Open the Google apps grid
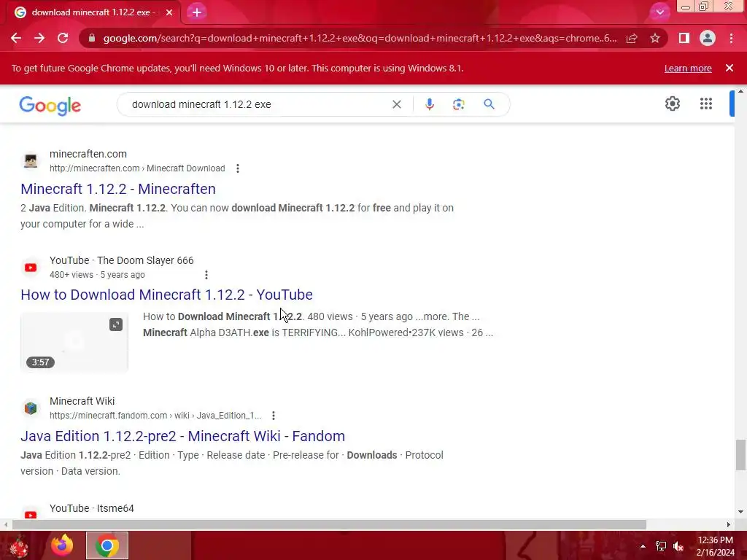 [x=706, y=104]
